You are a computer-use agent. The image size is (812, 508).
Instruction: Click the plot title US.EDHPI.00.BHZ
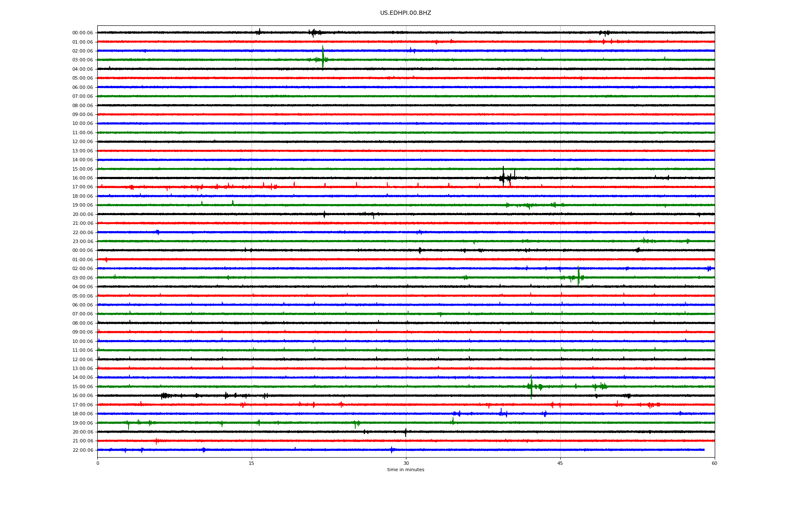pyautogui.click(x=406, y=13)
